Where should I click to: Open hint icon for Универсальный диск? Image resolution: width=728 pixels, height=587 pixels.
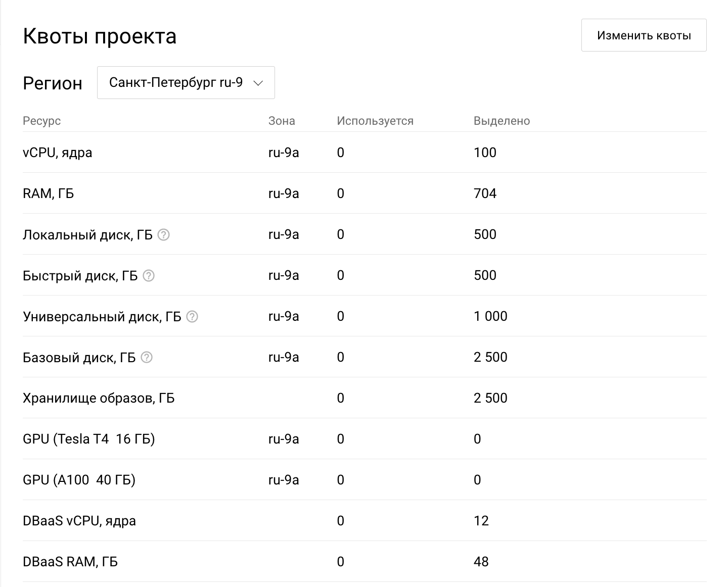click(192, 317)
